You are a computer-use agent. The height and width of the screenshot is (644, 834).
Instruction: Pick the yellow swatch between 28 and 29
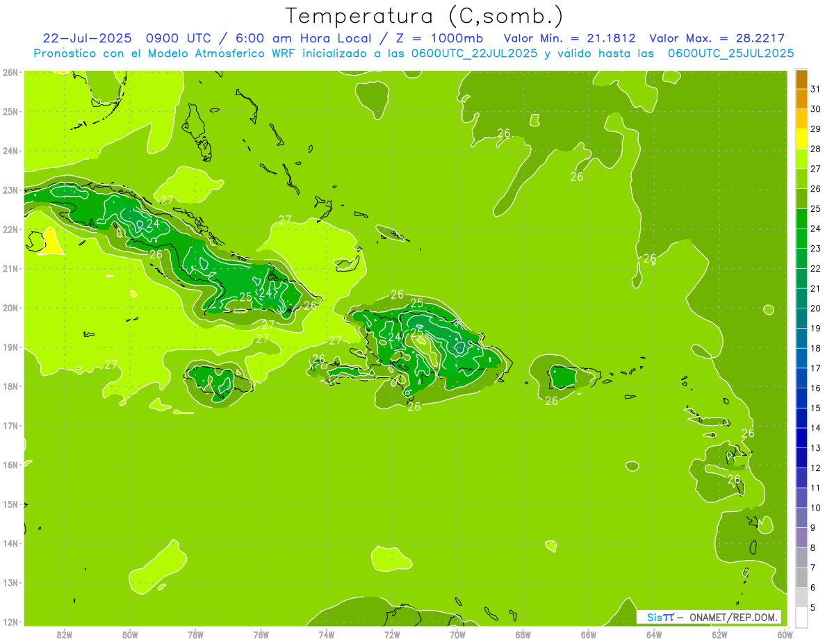click(x=801, y=139)
